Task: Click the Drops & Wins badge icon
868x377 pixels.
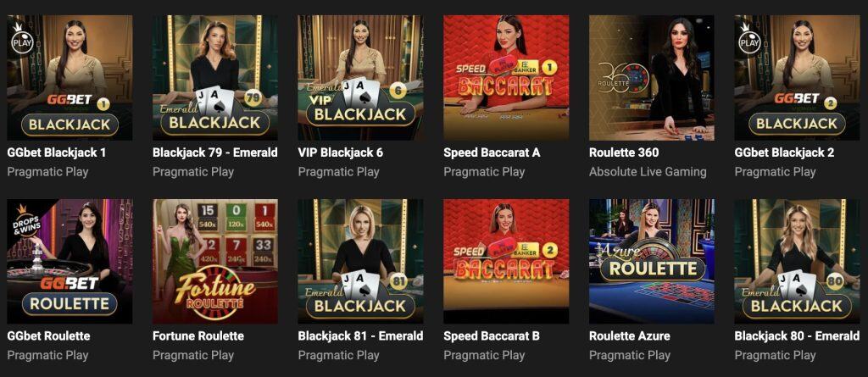Action: click(x=24, y=219)
